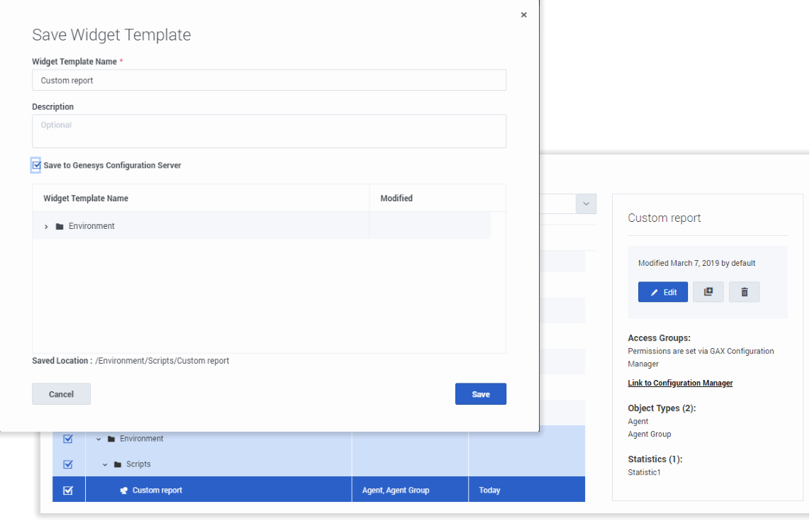The height and width of the screenshot is (521, 812).
Task: Click the Scripts folder icon
Action: click(118, 465)
